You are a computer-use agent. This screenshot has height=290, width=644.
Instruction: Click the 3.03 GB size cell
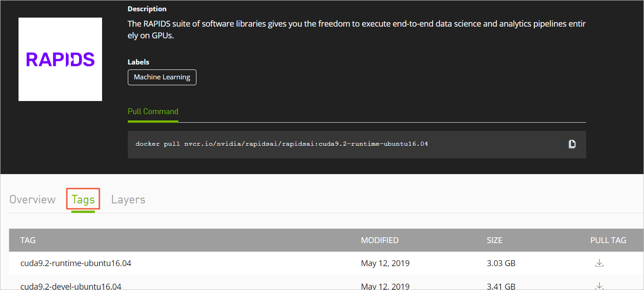(501, 263)
